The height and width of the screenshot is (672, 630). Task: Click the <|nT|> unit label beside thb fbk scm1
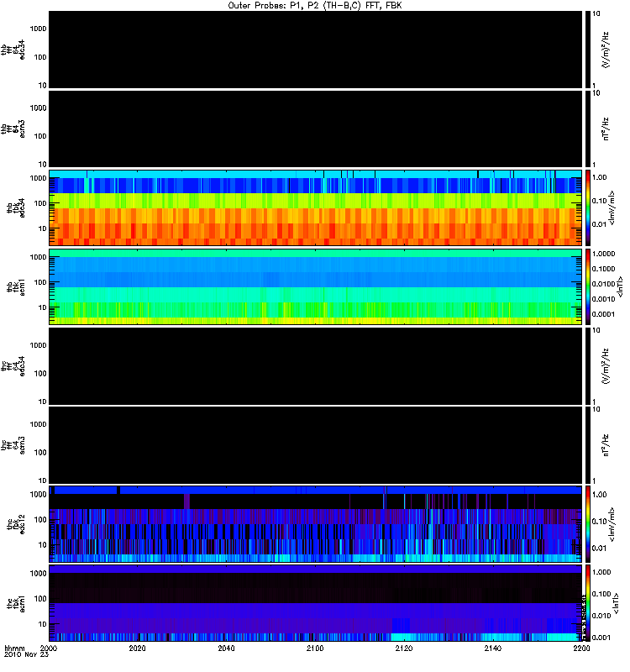click(619, 287)
